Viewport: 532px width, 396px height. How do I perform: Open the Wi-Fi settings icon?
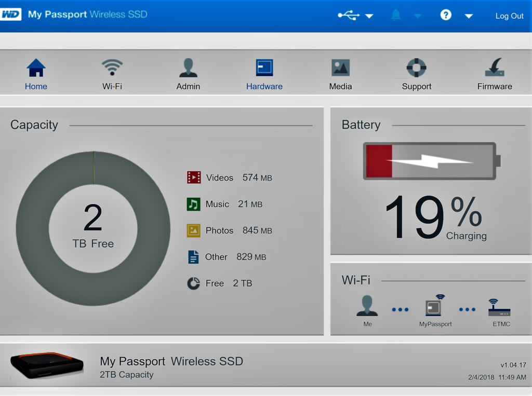[112, 68]
